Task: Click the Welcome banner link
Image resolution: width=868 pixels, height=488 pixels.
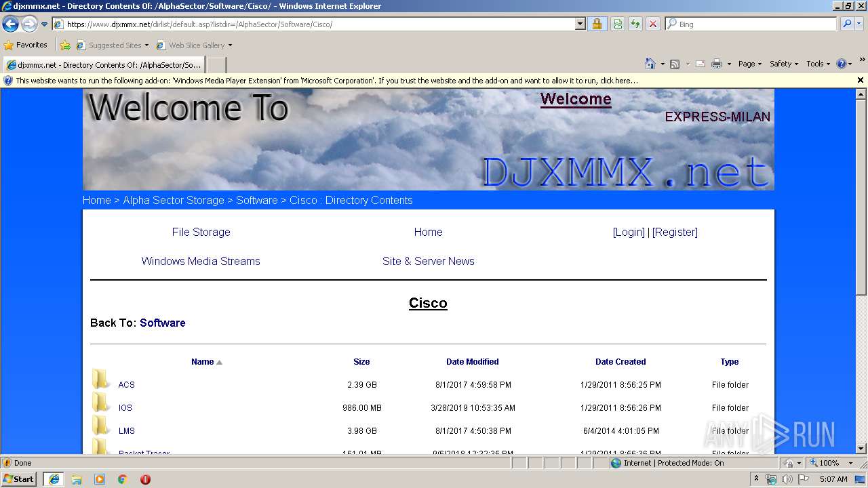Action: (x=576, y=99)
